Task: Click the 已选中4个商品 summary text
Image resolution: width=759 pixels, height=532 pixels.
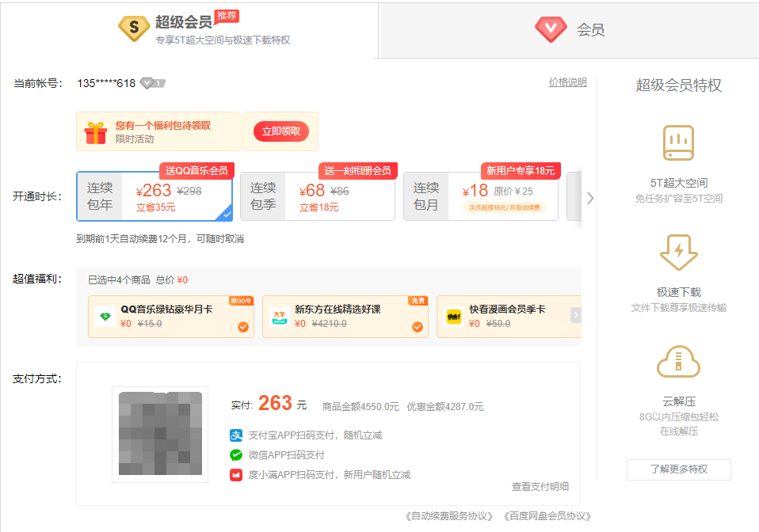Action: click(119, 280)
